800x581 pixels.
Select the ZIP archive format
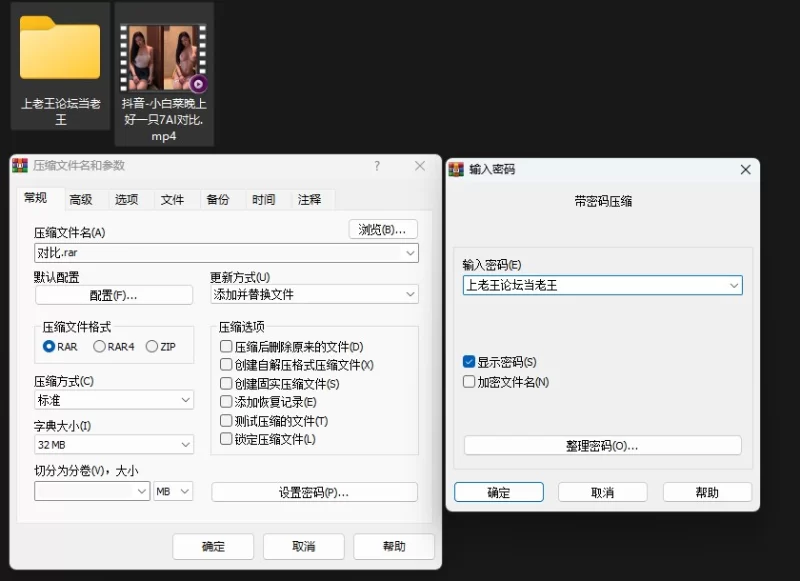click(152, 347)
